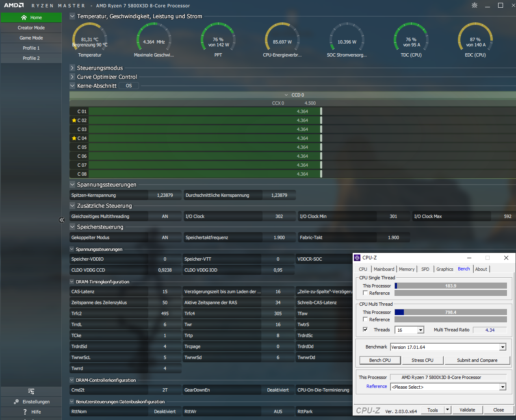Click the CAS-Latenz value 15
Viewport: 516px width, 420px height.
(165, 292)
